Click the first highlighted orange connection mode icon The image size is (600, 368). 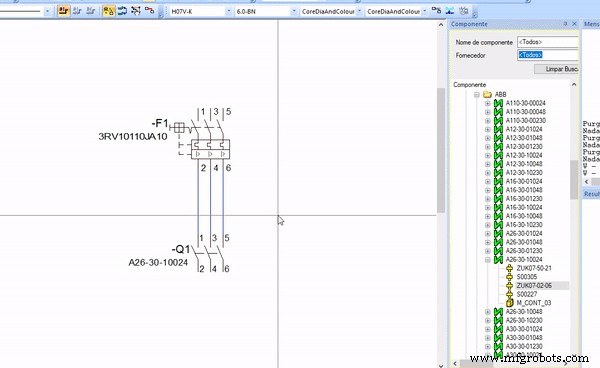tap(64, 11)
